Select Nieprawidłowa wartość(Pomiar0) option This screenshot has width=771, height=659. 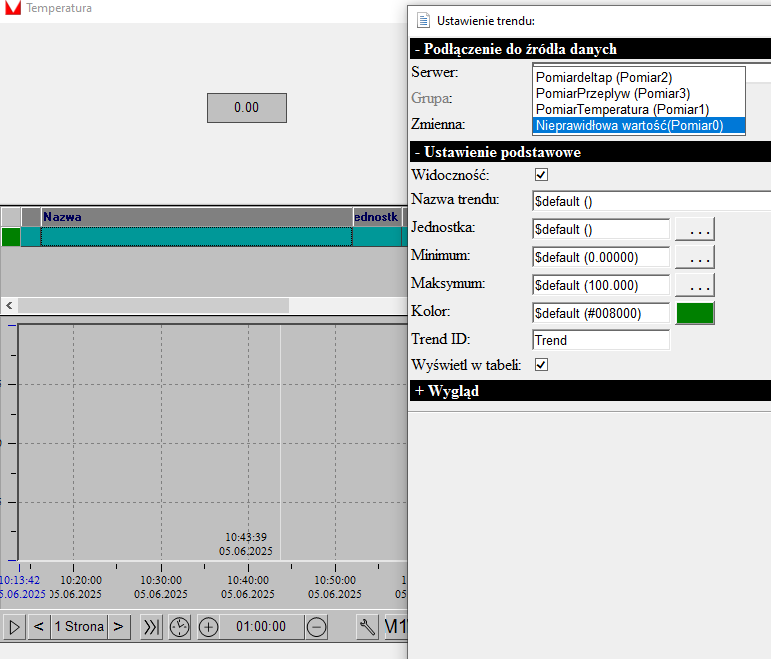pos(639,125)
